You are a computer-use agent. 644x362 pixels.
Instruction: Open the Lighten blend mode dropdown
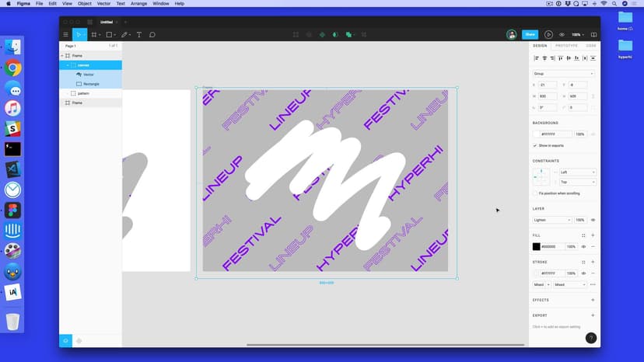(551, 220)
